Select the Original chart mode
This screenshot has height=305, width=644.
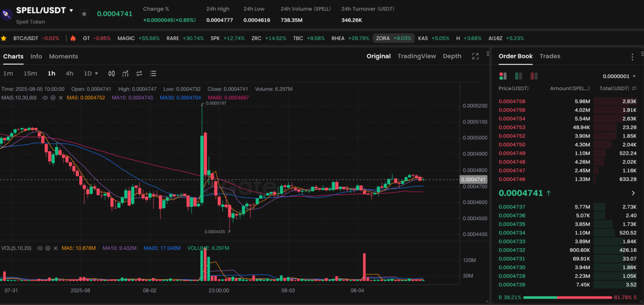(379, 56)
